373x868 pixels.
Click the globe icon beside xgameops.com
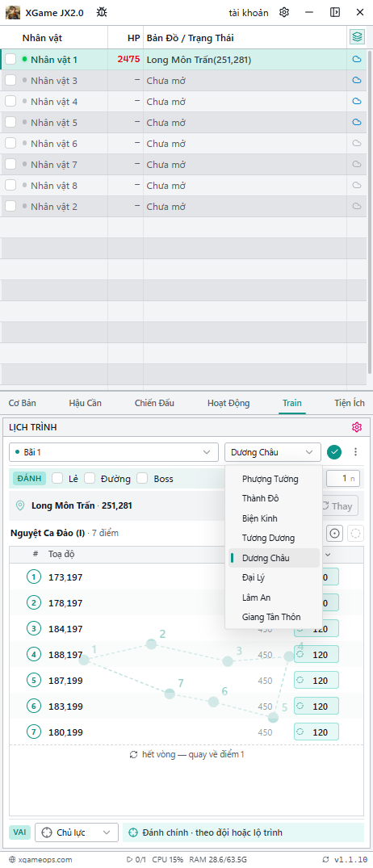pos(12,859)
